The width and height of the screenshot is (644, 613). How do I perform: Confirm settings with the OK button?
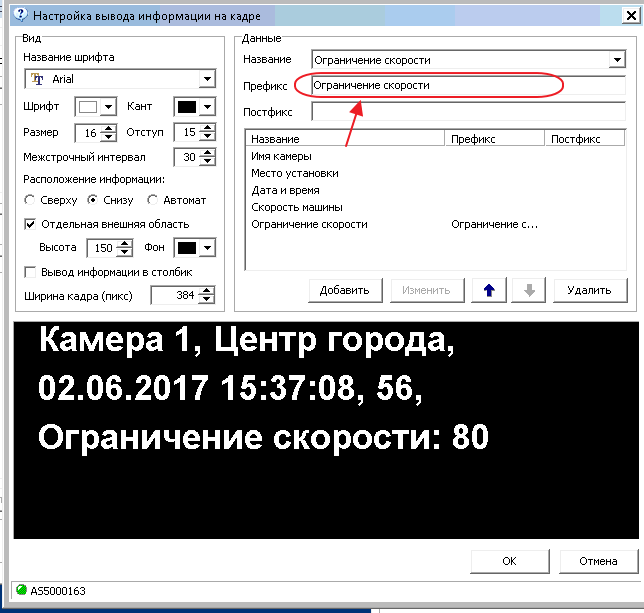(509, 561)
